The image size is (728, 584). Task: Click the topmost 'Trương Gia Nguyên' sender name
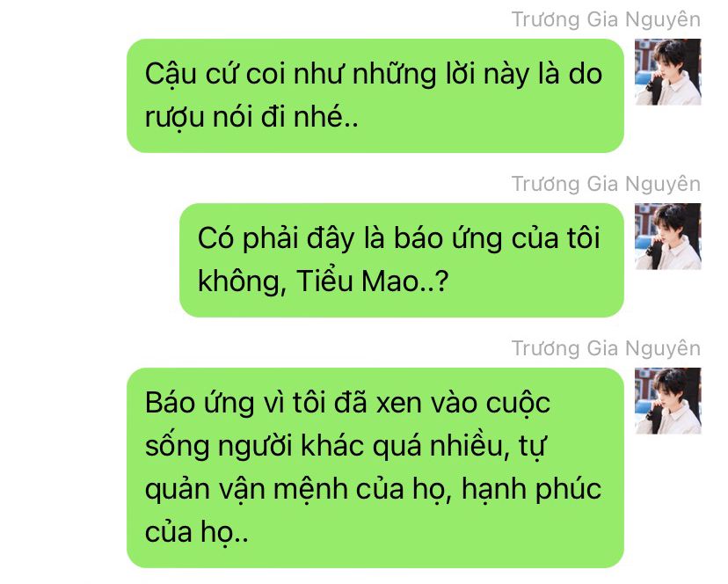pos(606,20)
